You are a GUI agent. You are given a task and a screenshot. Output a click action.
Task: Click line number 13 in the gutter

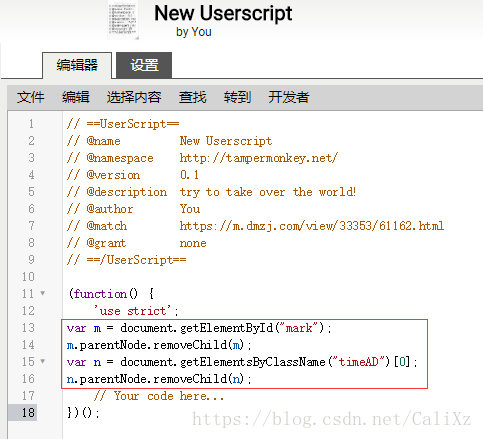[28, 328]
